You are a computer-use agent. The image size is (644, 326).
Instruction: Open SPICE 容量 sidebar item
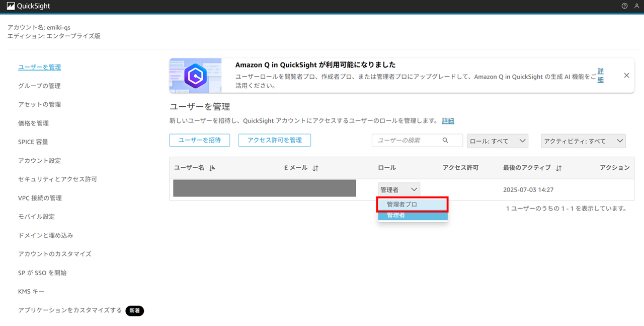tap(33, 142)
